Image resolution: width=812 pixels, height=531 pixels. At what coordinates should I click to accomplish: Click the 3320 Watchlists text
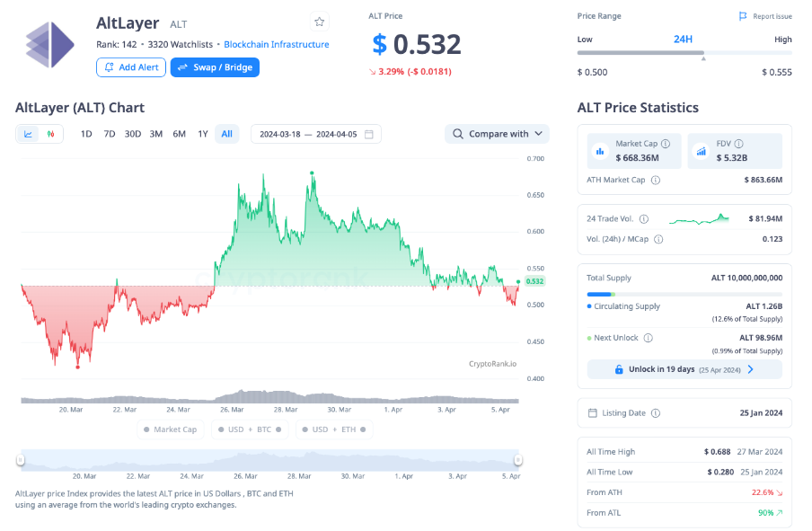coord(181,45)
